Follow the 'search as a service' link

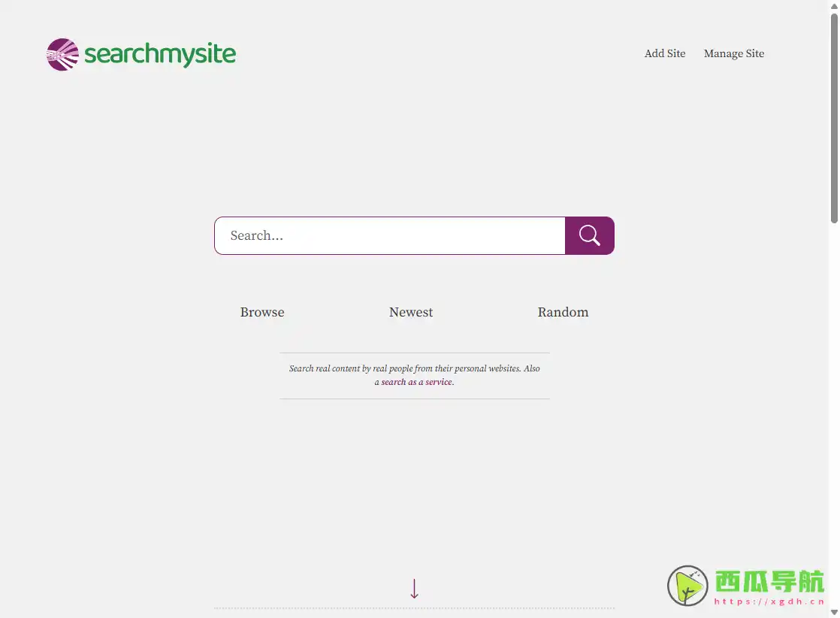416,382
